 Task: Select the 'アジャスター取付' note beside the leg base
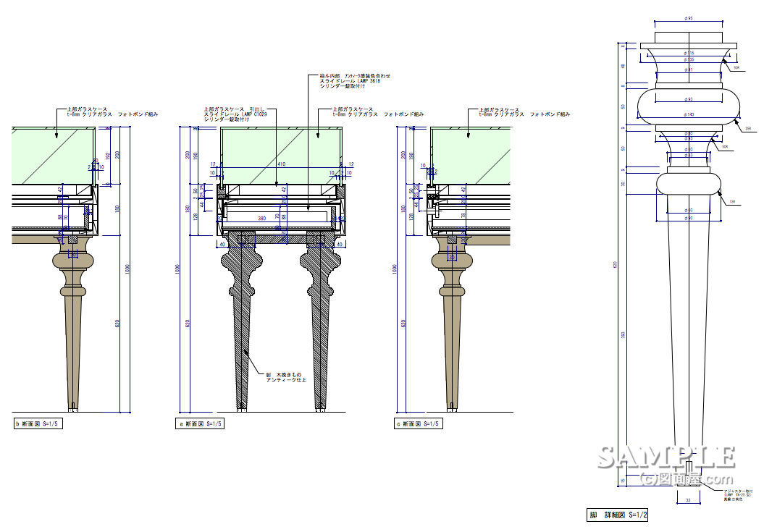(738, 495)
